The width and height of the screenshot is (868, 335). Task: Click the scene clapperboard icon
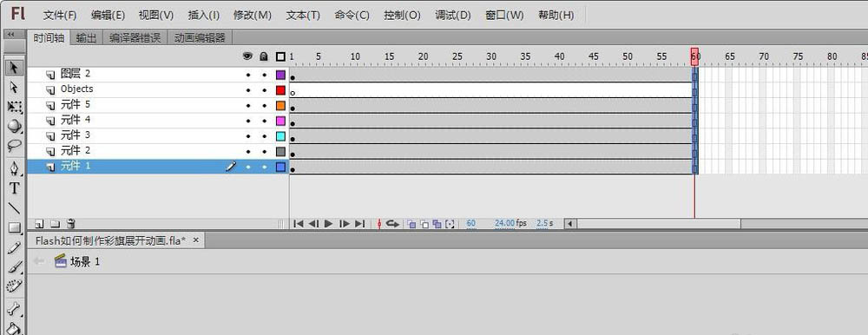pos(61,261)
